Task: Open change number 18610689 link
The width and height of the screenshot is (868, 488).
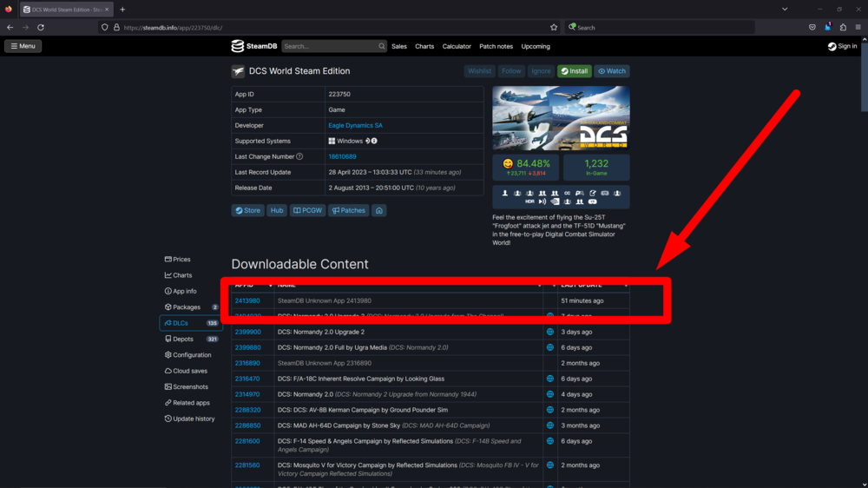Action: 342,157
